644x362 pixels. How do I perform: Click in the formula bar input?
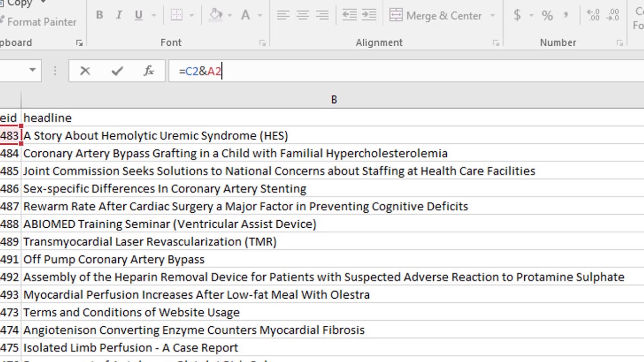(x=406, y=71)
